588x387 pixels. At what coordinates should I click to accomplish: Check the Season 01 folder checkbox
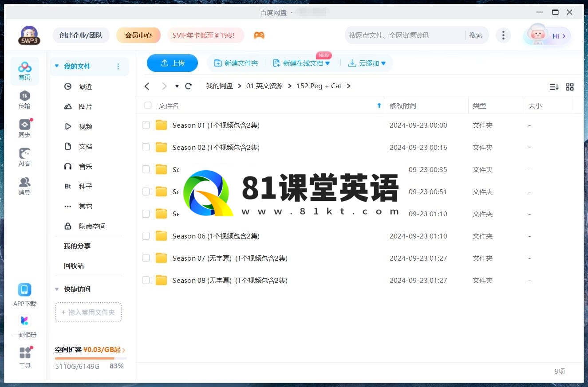tap(146, 125)
